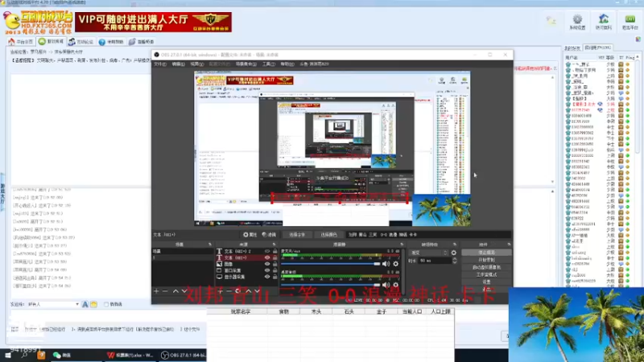This screenshot has height=362, width=644.
Task: Switch to my friends tab in user panel
Action: (x=572, y=48)
